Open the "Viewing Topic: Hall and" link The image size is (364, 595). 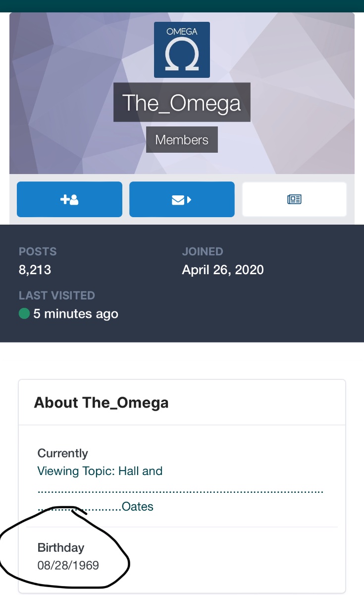(x=100, y=471)
